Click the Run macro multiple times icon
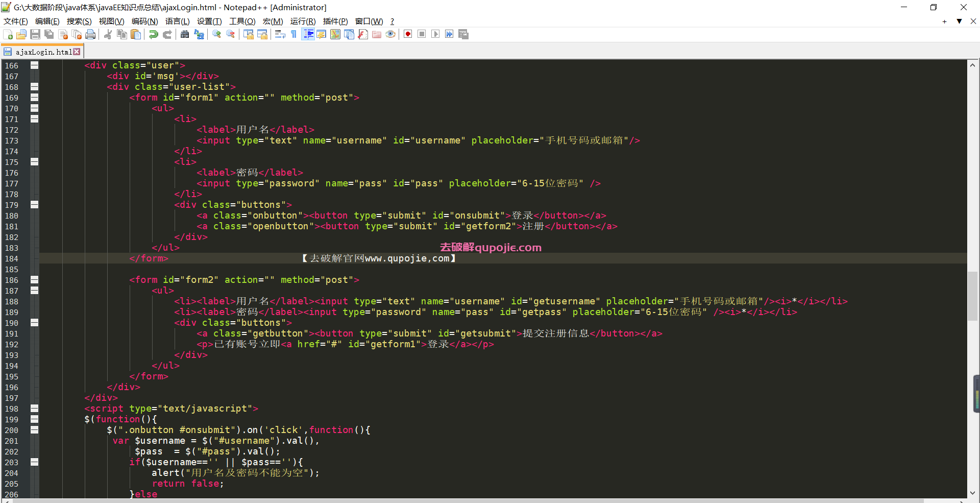The width and height of the screenshot is (980, 503). coord(449,34)
